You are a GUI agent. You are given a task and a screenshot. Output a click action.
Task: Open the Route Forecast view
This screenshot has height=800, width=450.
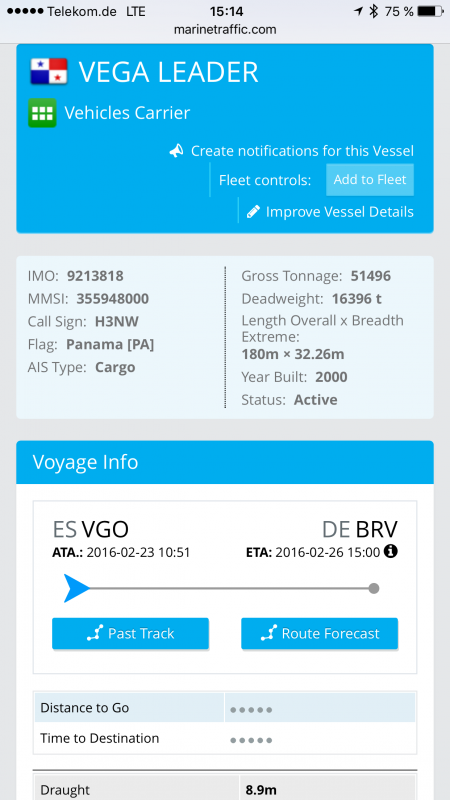(319, 633)
